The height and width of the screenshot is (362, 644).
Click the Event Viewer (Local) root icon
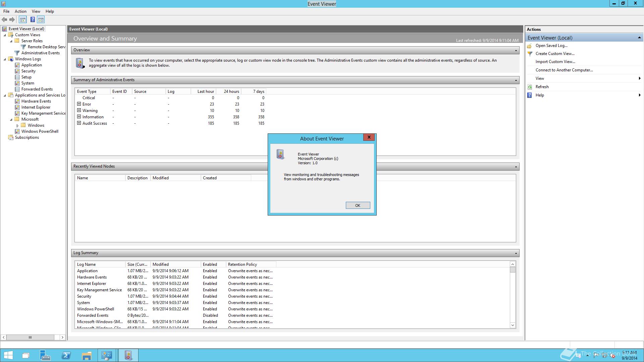[4, 29]
